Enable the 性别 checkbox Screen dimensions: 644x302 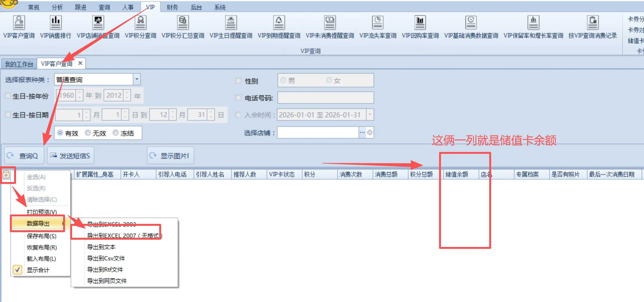[238, 81]
